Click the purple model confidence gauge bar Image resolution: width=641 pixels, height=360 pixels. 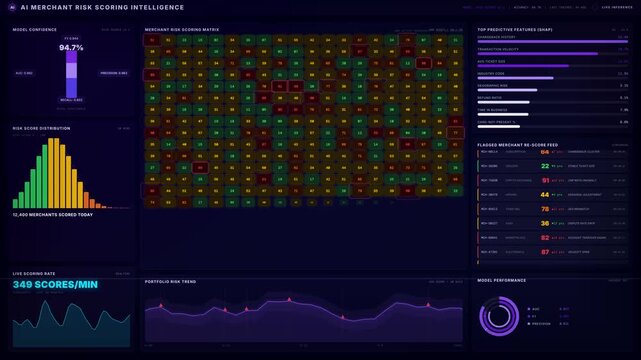click(x=72, y=74)
